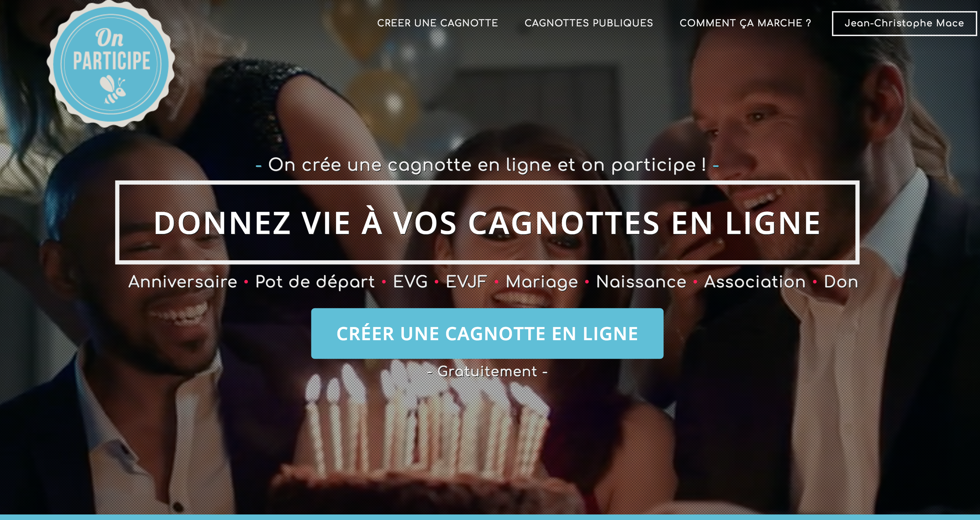The height and width of the screenshot is (520, 980).
Task: Click the PARTICIPE word in the logo
Action: pos(112,61)
